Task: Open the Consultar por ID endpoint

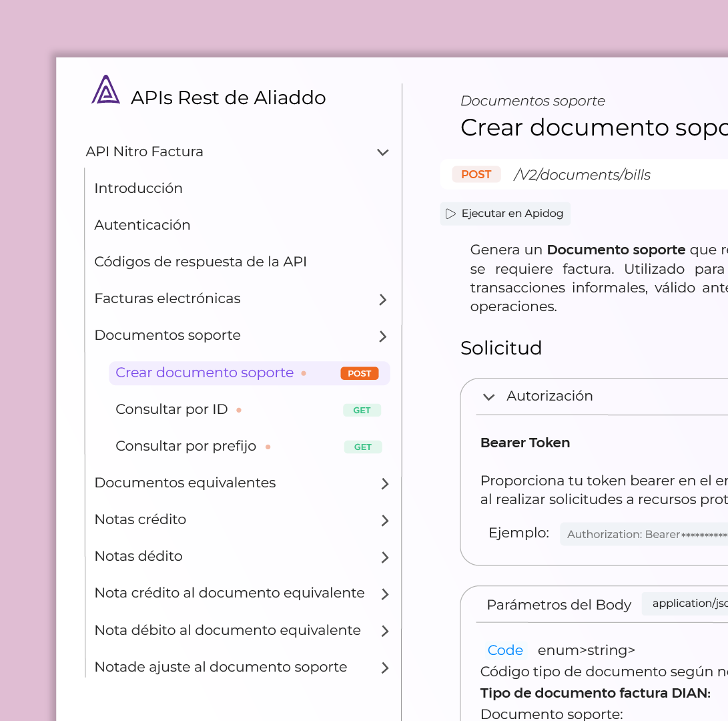Action: coord(171,409)
